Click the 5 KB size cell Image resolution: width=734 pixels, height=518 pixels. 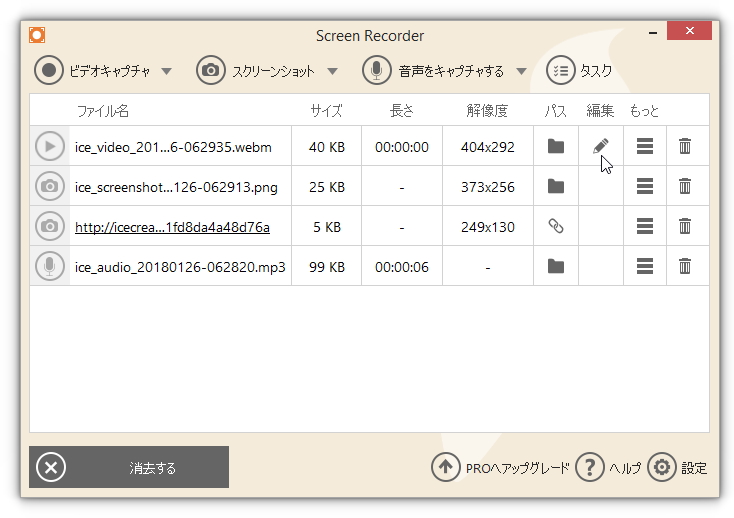327,227
